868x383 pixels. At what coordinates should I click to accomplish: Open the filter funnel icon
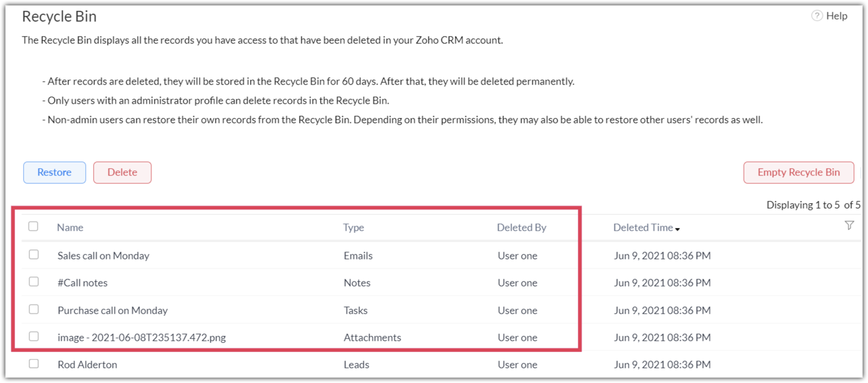pyautogui.click(x=849, y=225)
